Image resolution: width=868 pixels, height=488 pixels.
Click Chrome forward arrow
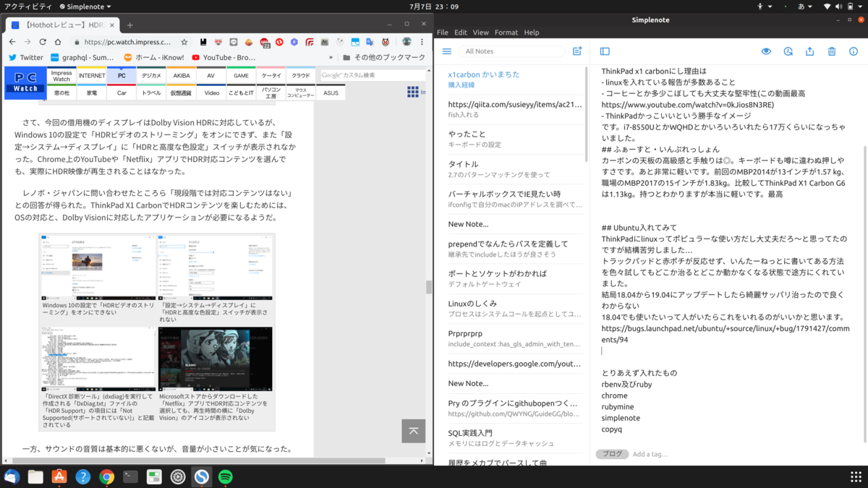[27, 42]
